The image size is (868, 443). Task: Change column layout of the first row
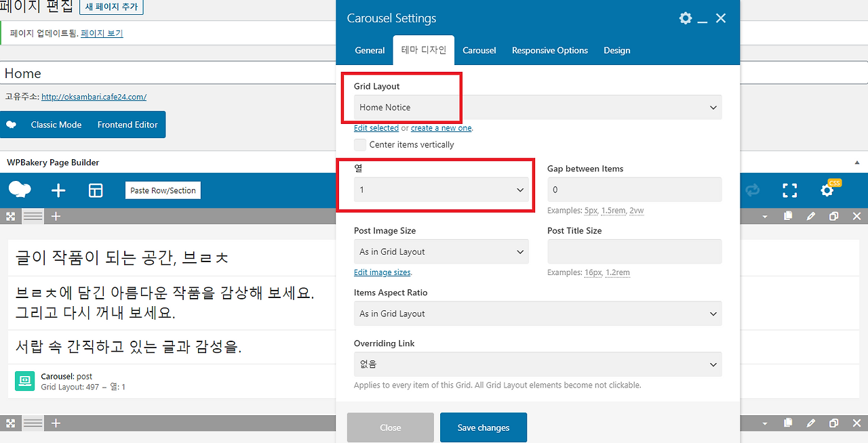(x=33, y=216)
